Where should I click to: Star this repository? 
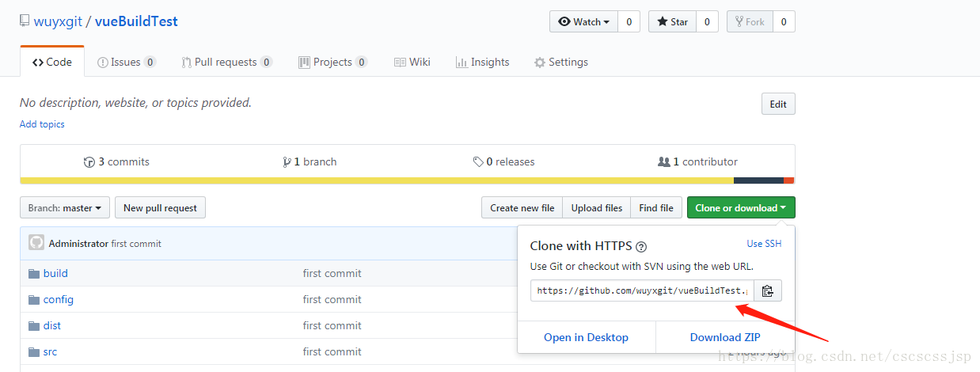click(672, 22)
